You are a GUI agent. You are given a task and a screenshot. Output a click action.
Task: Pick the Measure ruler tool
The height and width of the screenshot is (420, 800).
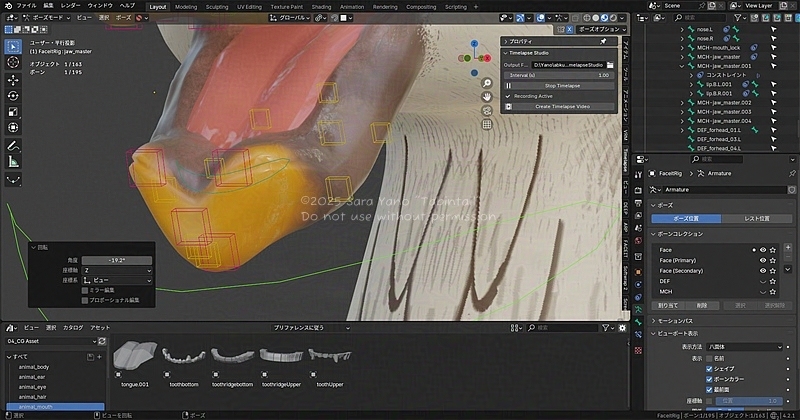click(13, 161)
